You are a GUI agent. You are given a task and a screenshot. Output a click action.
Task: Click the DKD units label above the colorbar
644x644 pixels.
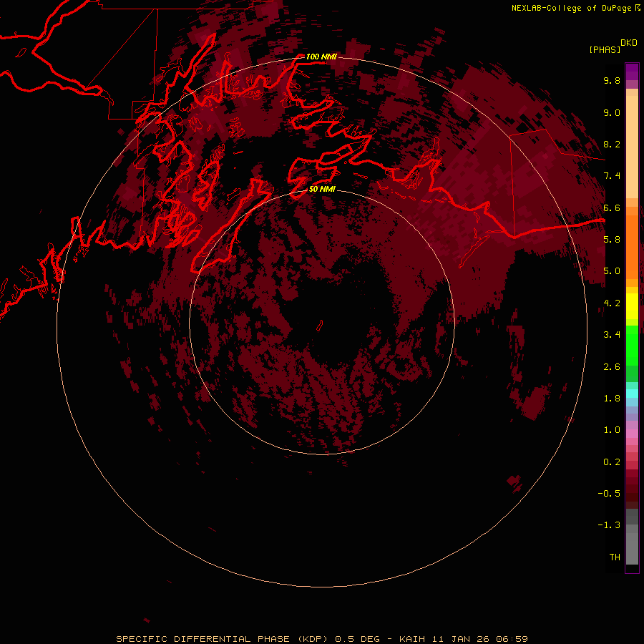pyautogui.click(x=629, y=43)
